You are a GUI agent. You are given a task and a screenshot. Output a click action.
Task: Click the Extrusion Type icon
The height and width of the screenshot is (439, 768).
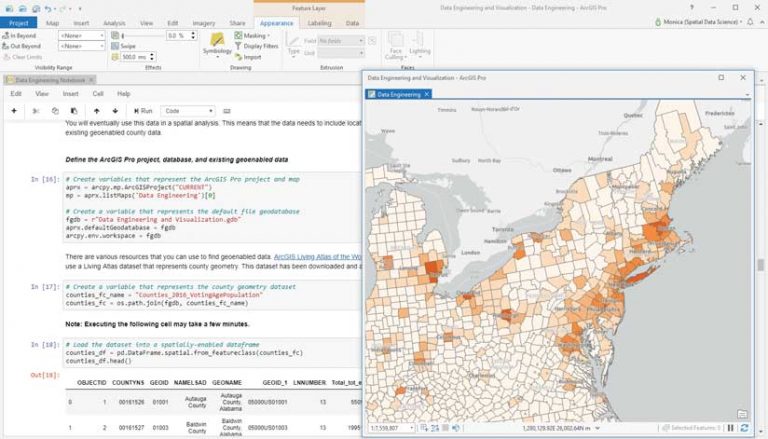coord(293,41)
